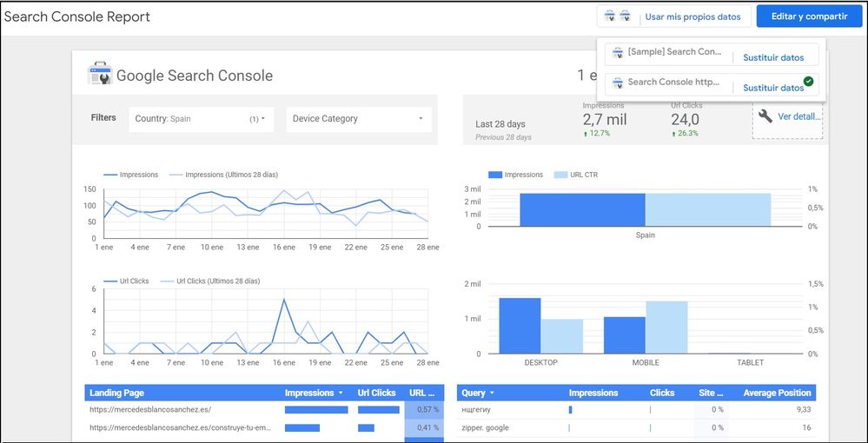The height and width of the screenshot is (443, 868).
Task: Click the [Sample] Search Con... data source icon
Action: [x=618, y=53]
